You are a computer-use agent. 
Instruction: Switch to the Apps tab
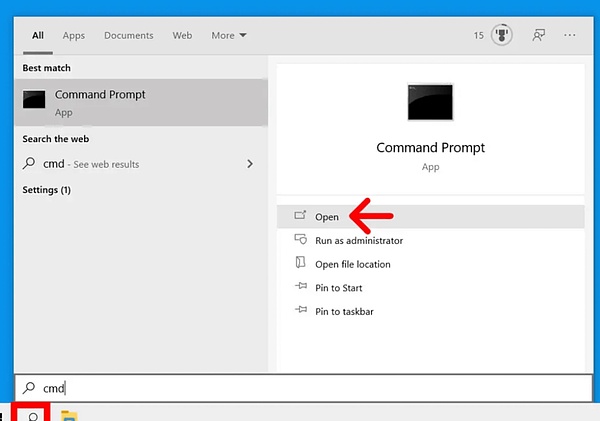[x=74, y=36]
